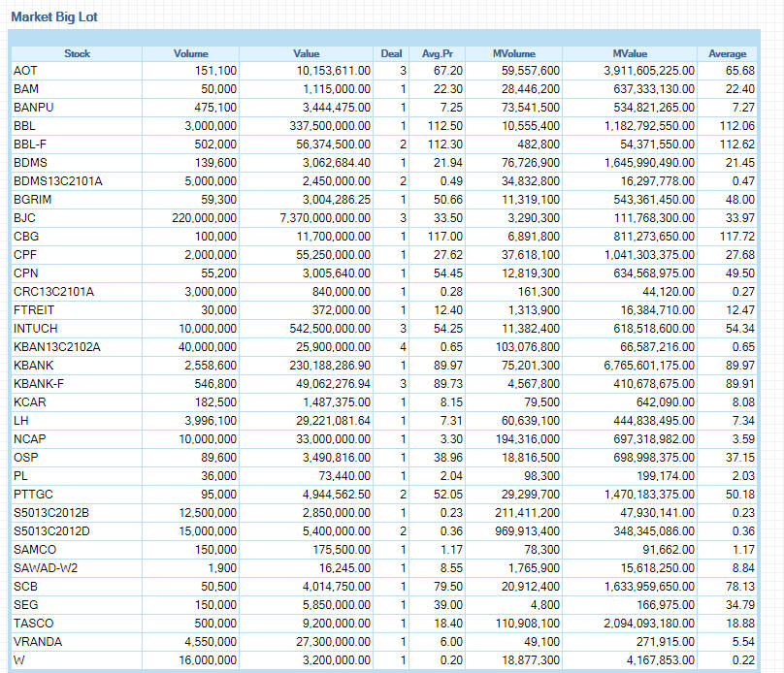Screen dimensions: 784x673
Task: Click NCAP Average 3.59
Action: pos(743,439)
